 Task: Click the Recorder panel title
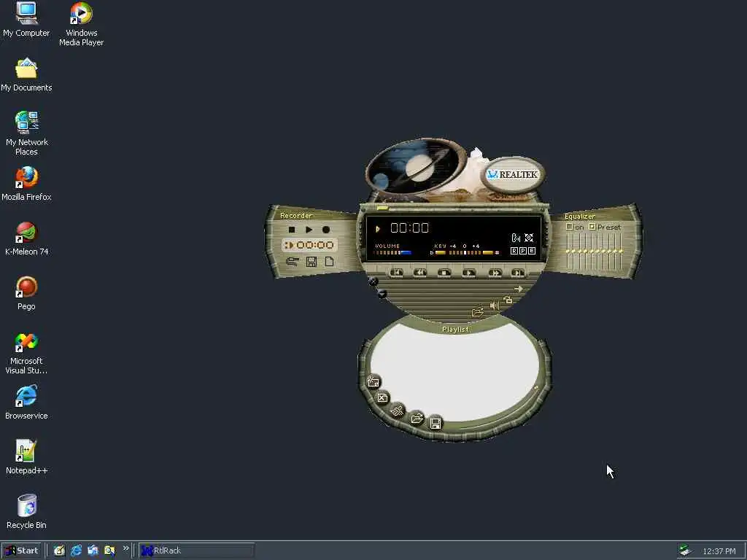pyautogui.click(x=296, y=215)
